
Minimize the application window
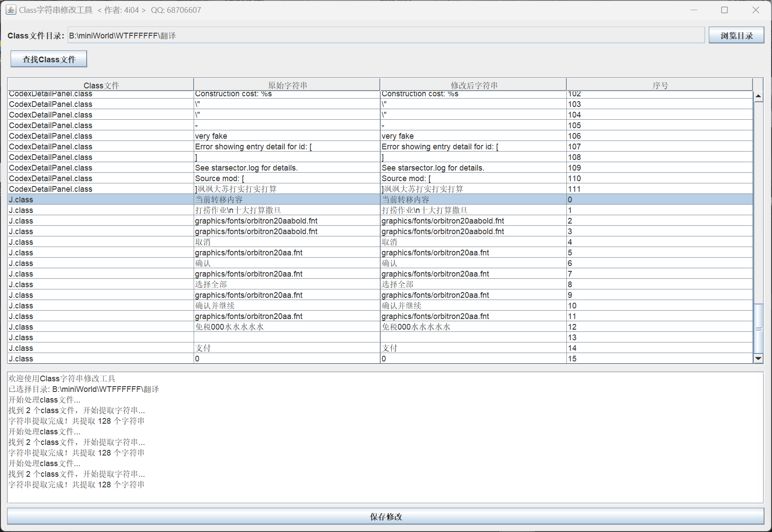(694, 10)
